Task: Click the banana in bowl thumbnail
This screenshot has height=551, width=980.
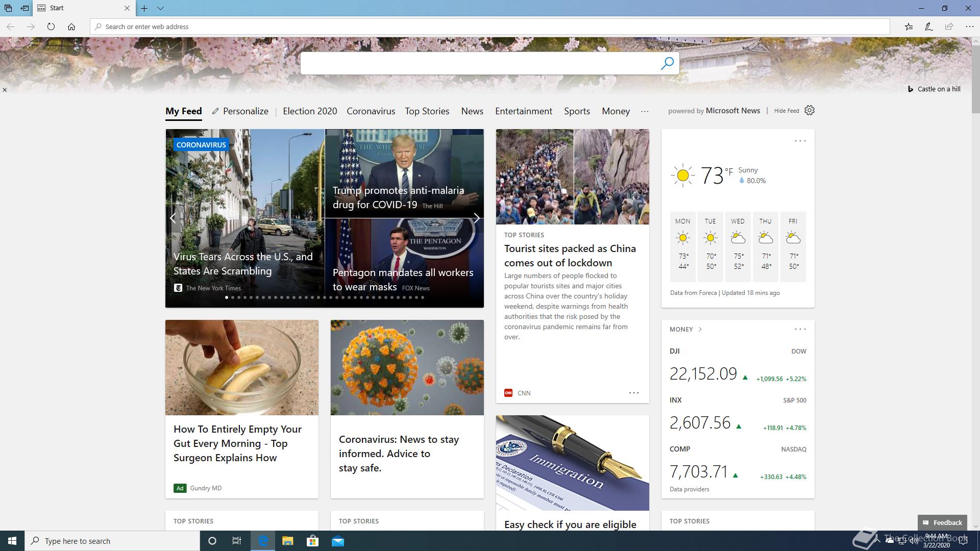Action: (x=242, y=367)
